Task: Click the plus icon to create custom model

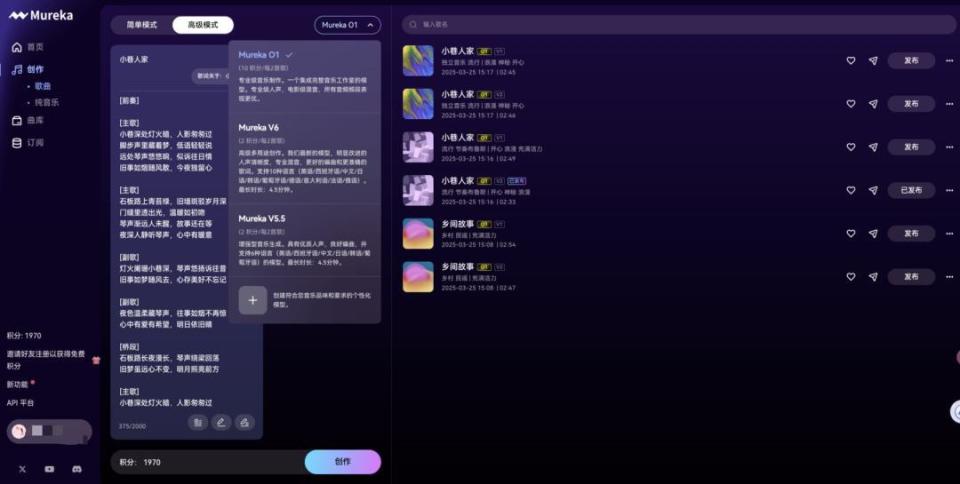Action: tap(253, 300)
